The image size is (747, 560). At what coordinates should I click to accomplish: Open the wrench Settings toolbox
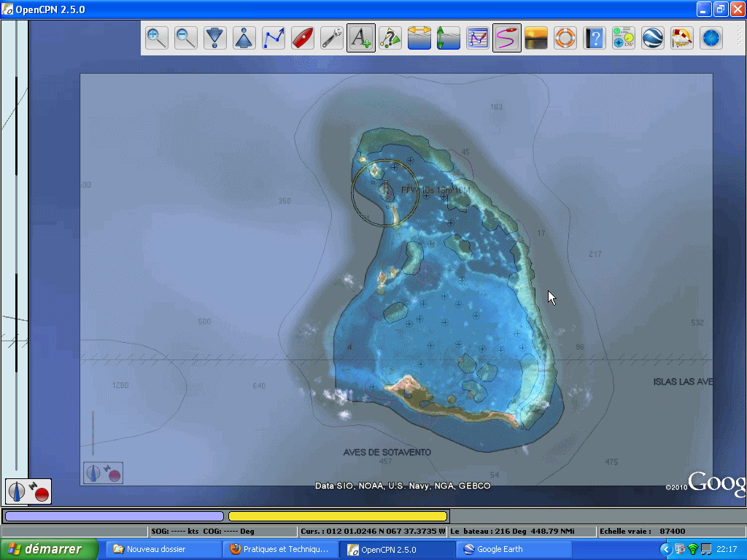tap(332, 37)
